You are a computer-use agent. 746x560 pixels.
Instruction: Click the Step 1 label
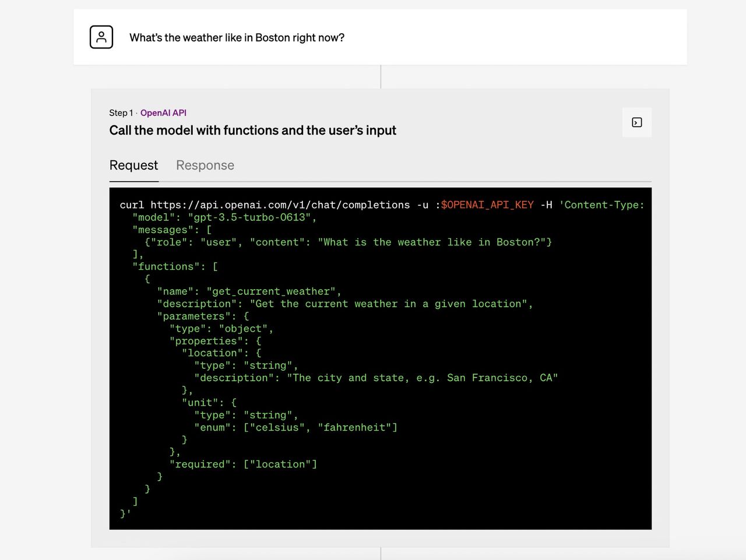point(120,112)
